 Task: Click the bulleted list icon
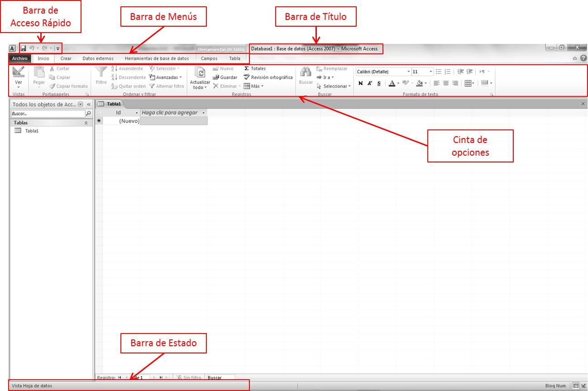click(x=438, y=72)
